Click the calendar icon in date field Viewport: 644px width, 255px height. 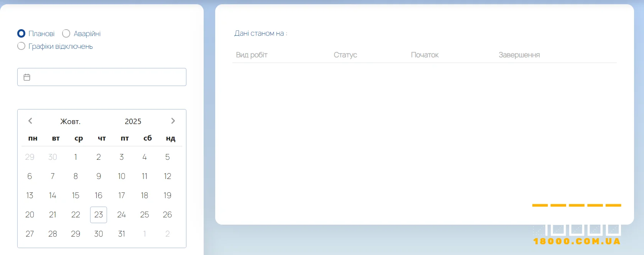27,77
